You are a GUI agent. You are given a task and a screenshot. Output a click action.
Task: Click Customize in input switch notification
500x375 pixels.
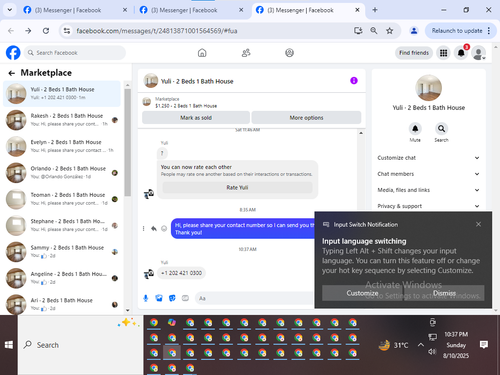click(x=362, y=293)
